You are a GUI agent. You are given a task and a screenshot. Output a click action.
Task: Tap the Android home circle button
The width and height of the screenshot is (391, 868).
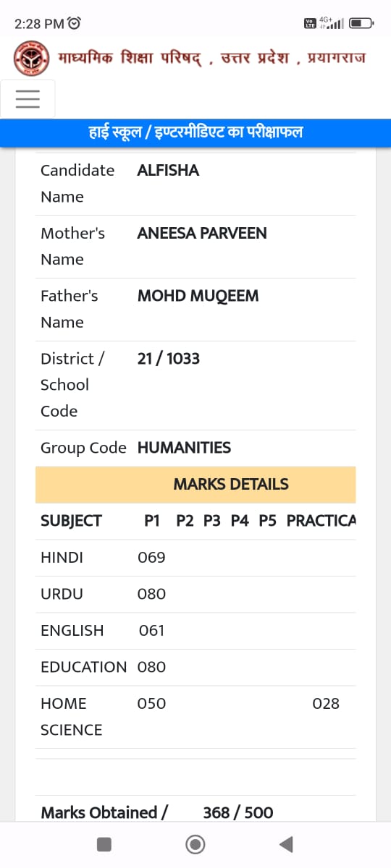coord(195,844)
